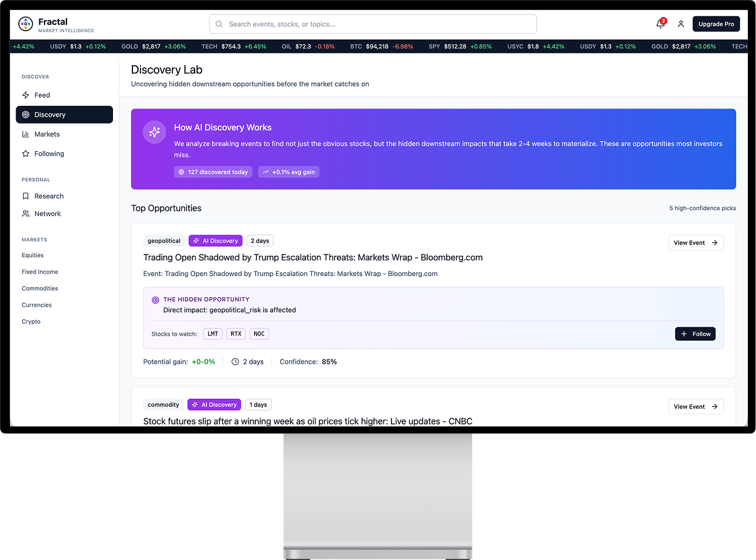
Task: Click the Upgrade Pro button
Action: pyautogui.click(x=716, y=24)
